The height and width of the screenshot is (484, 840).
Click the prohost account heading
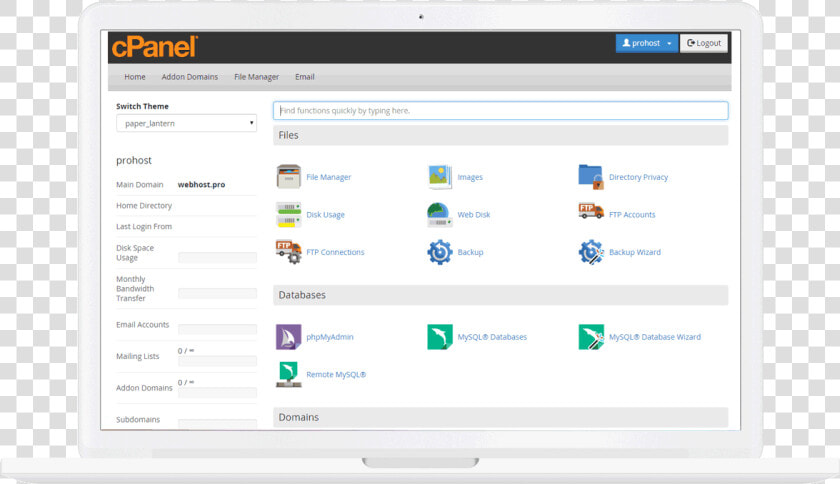133,160
